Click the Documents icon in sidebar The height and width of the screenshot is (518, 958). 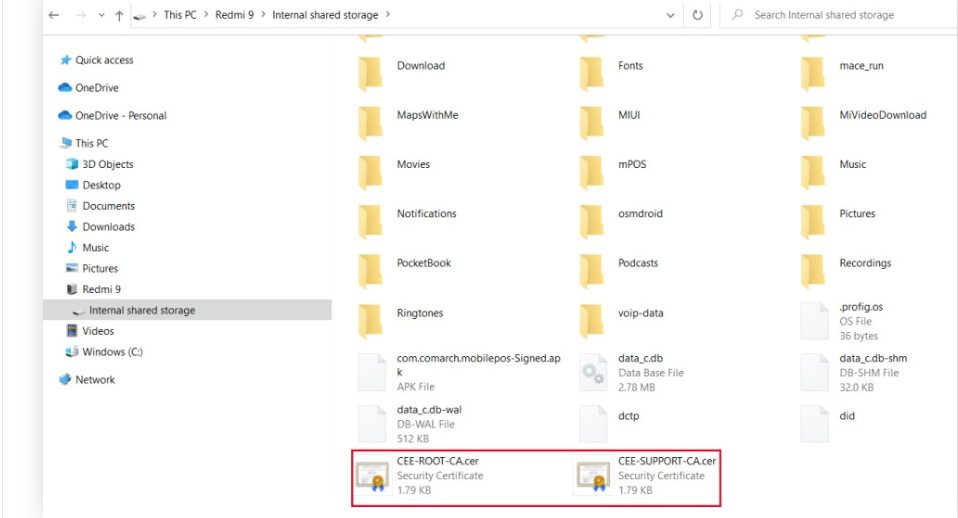72,206
